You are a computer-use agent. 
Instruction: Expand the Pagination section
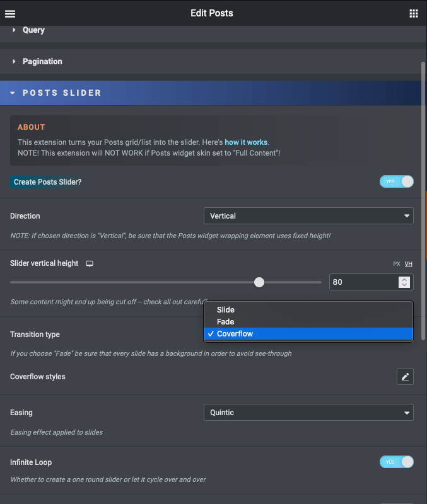tap(42, 61)
